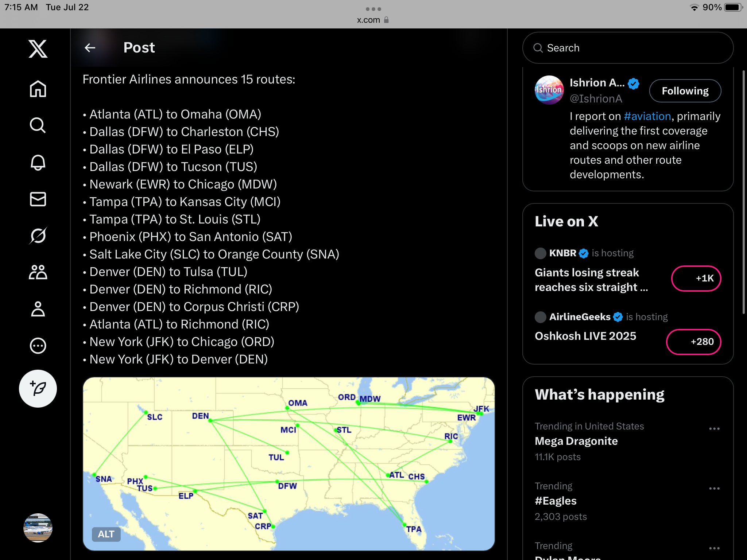Open Communities people icon

click(38, 272)
